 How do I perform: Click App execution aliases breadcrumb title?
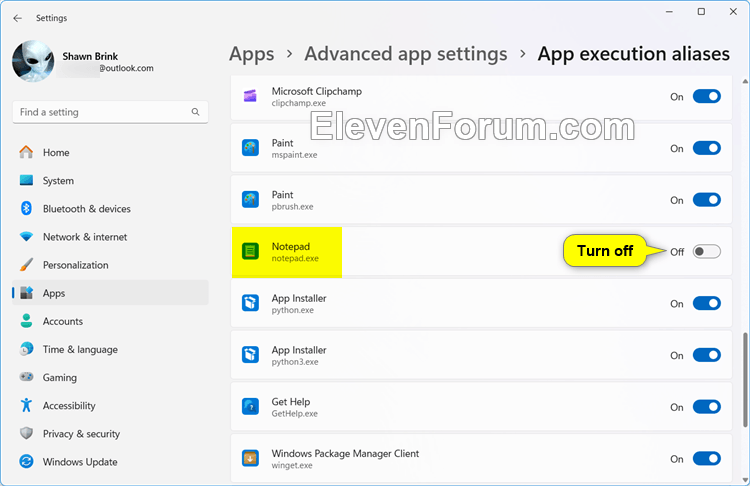[x=633, y=54]
